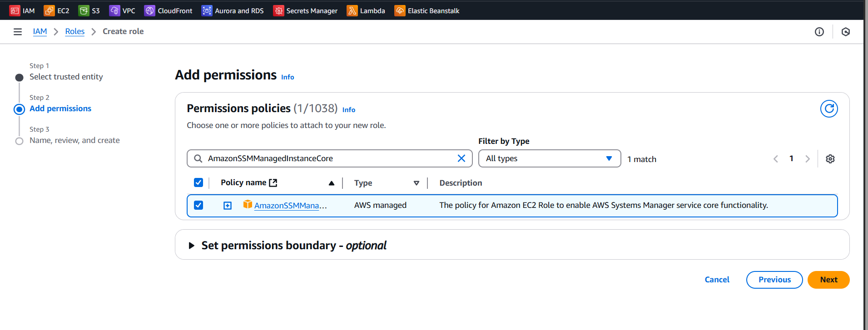Go to the Roles breadcrumb
Viewport: 868px width, 330px height.
[x=75, y=31]
